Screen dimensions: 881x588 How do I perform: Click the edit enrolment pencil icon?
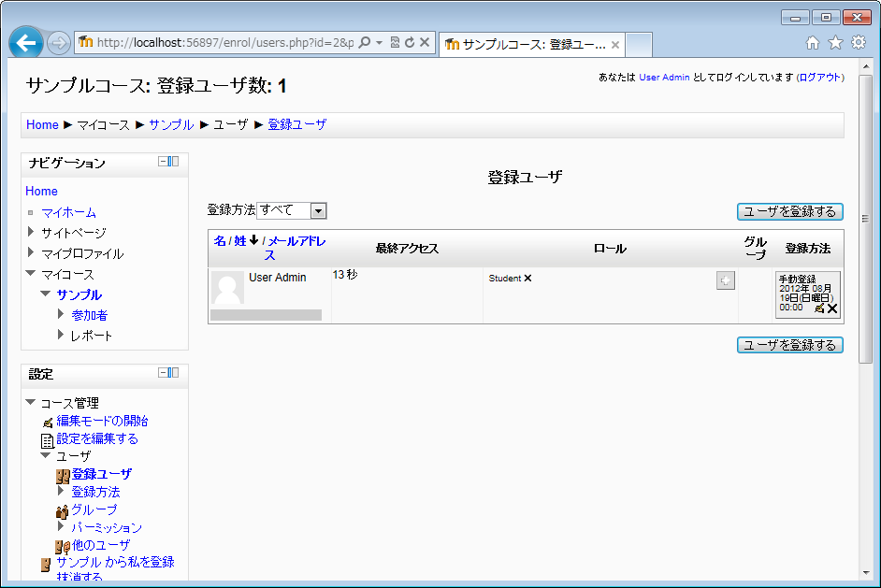pyautogui.click(x=819, y=308)
